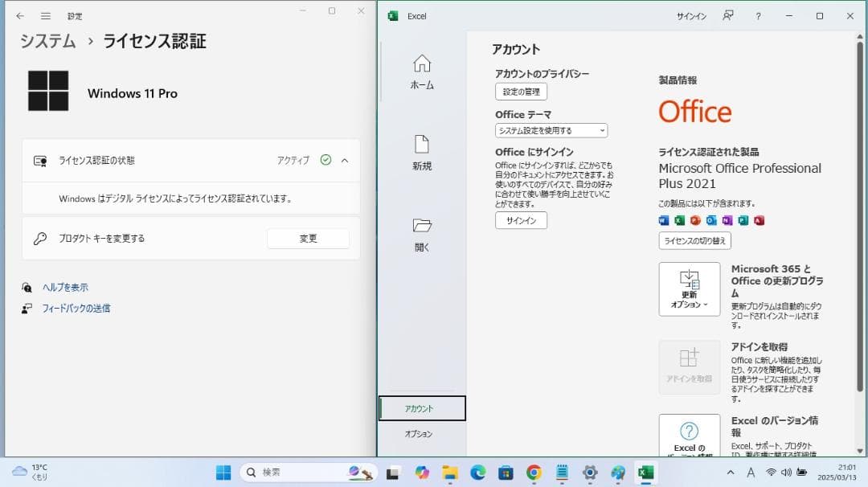
Task: Open the 更新オプション dropdown button
Action: pyautogui.click(x=690, y=289)
